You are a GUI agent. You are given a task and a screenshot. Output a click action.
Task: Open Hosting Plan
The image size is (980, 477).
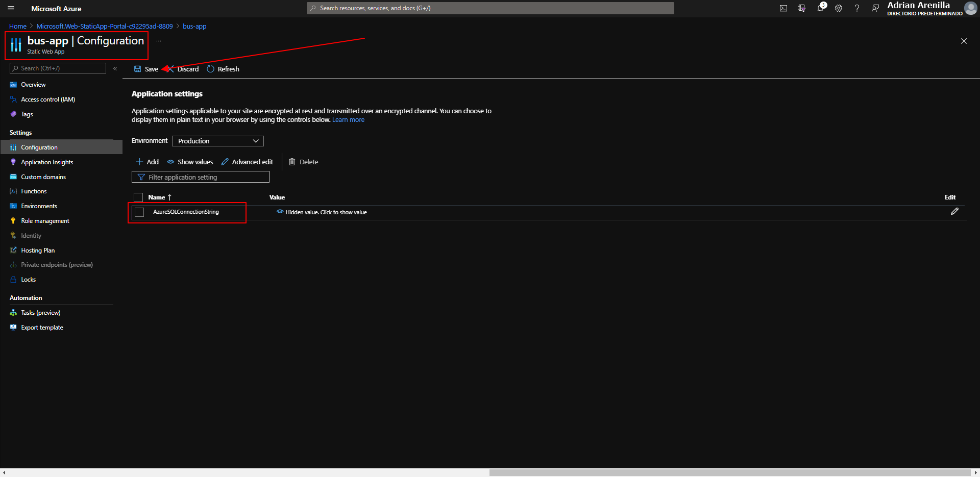(38, 250)
